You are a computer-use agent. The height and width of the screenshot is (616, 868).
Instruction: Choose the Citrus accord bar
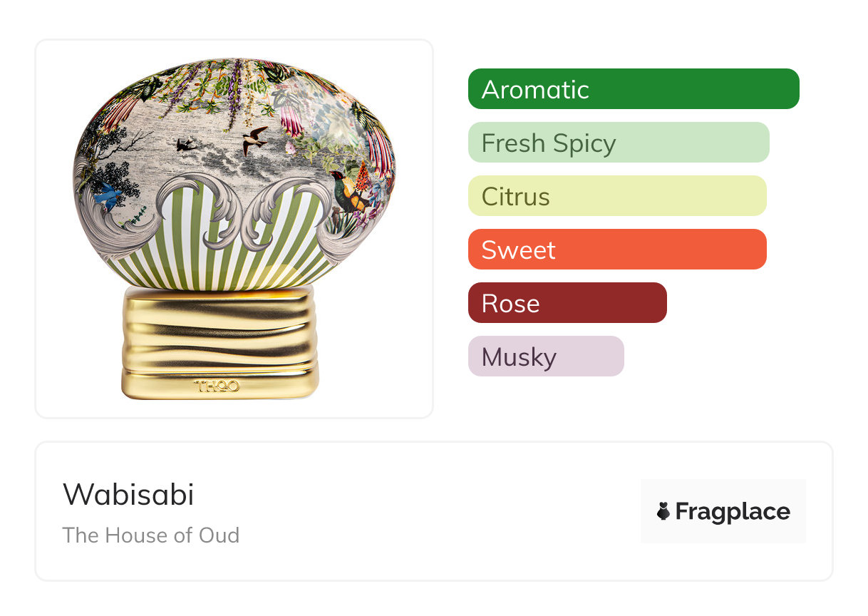[x=616, y=196]
